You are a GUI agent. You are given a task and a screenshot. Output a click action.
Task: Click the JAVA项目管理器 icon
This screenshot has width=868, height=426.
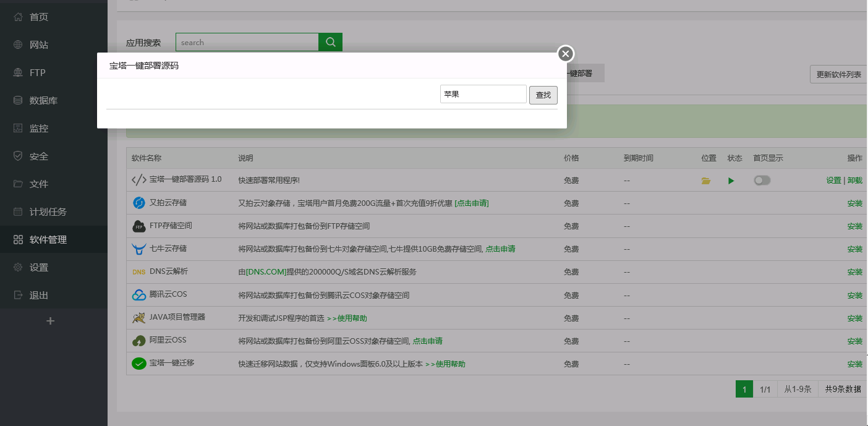coord(139,318)
